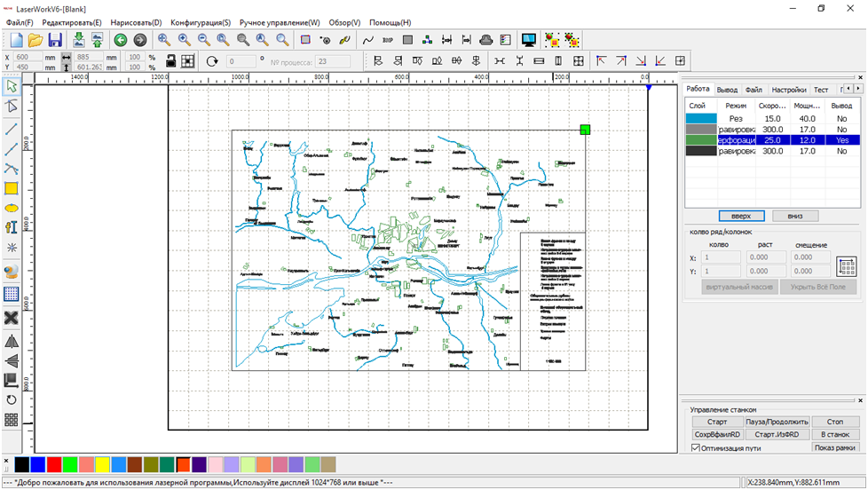The width and height of the screenshot is (868, 490).
Task: Toggle the Оптимизация пути checkbox
Action: tap(696, 448)
